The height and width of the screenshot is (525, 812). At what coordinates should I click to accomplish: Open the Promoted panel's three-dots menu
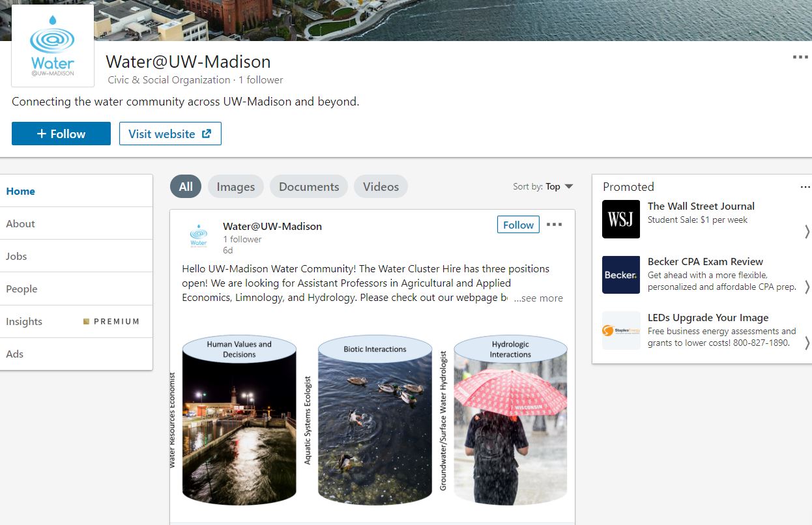pyautogui.click(x=805, y=187)
